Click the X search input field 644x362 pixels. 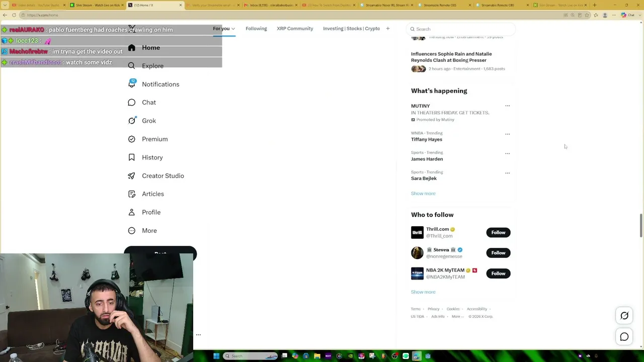coord(461,29)
